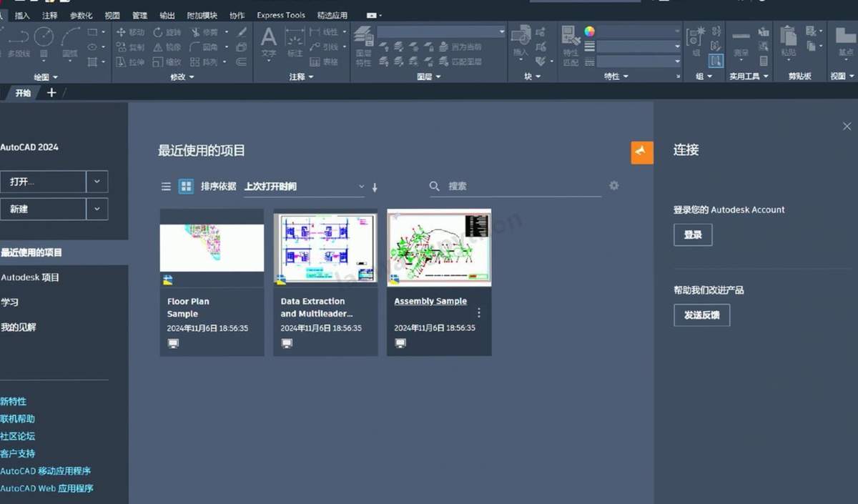Viewport: 858px width, 504px height.
Task: Expand the 打开 dropdown arrow
Action: (97, 182)
